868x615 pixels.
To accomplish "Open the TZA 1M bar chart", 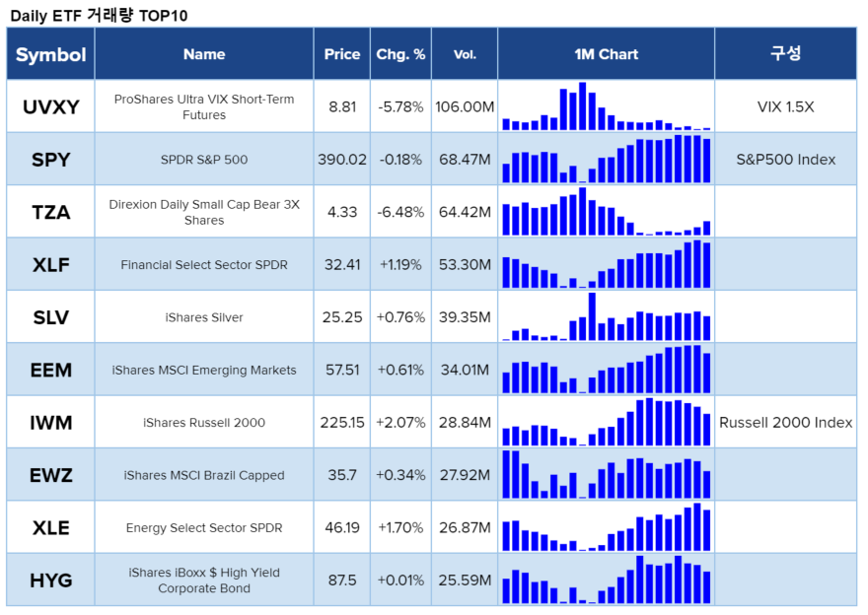I will click(607, 211).
